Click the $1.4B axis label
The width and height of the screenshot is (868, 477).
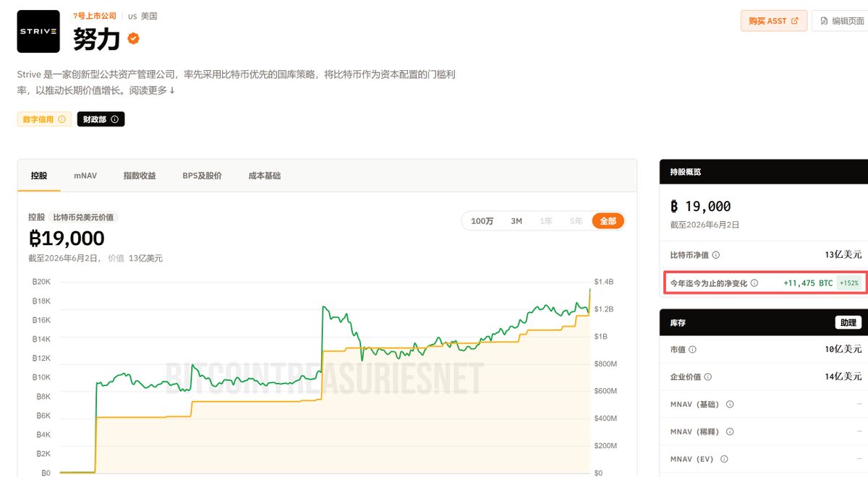604,282
